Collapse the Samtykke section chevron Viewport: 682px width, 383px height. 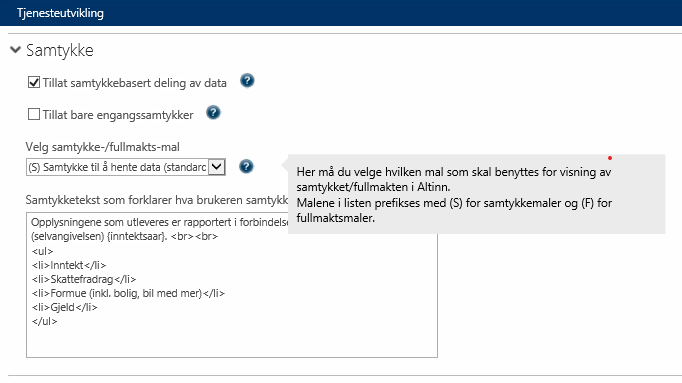(16, 50)
